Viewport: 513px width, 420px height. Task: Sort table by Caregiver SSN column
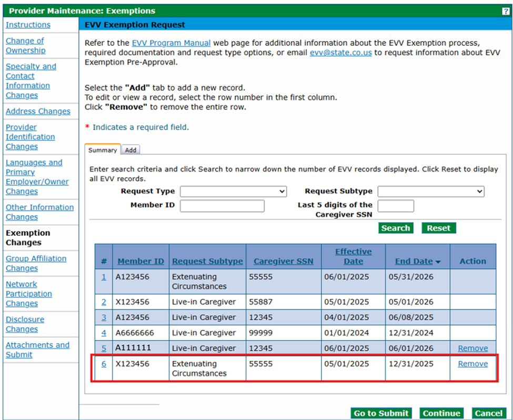pyautogui.click(x=283, y=261)
